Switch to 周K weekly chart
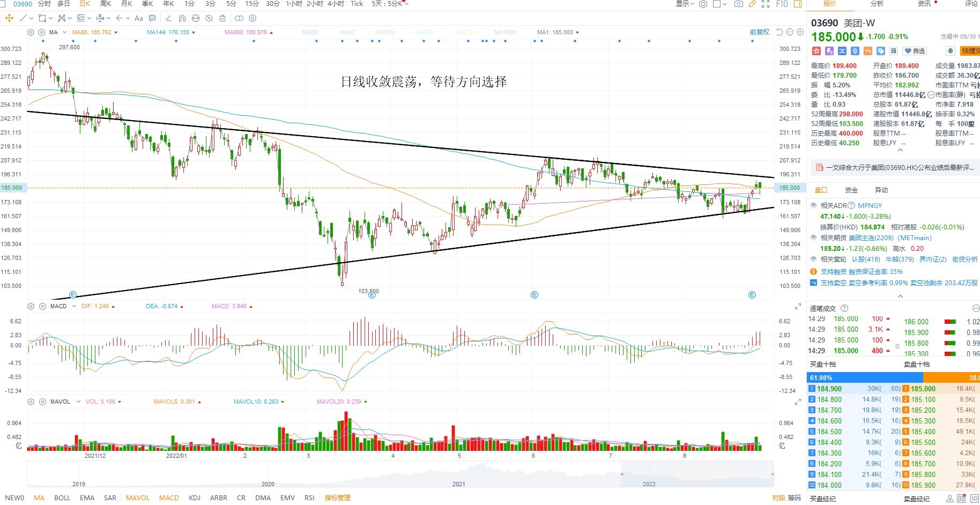The width and height of the screenshot is (980, 505). (x=106, y=4)
